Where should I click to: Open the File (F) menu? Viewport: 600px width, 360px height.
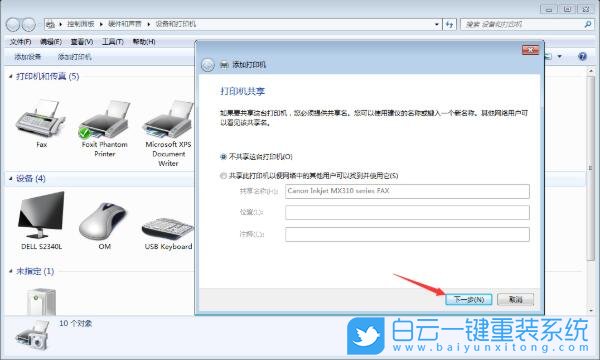click(x=20, y=42)
